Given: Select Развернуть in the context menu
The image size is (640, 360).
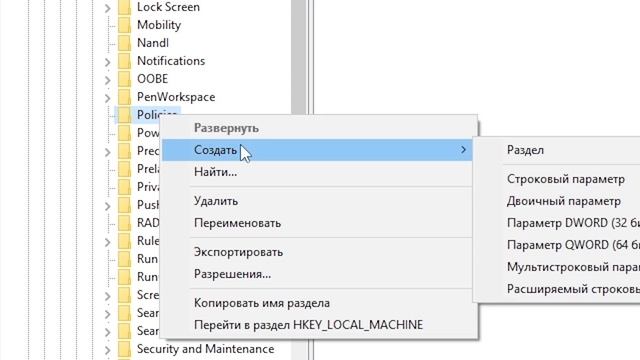Looking at the screenshot, I should click(317, 128).
